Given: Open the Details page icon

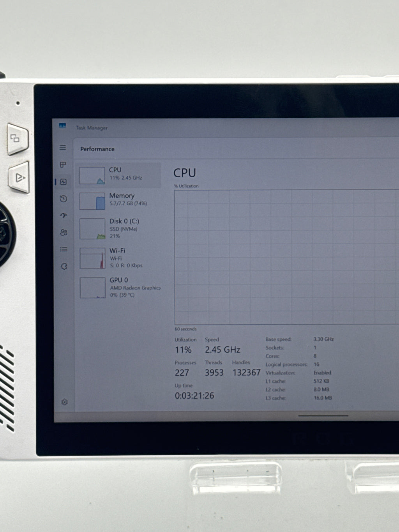Looking at the screenshot, I should point(64,249).
